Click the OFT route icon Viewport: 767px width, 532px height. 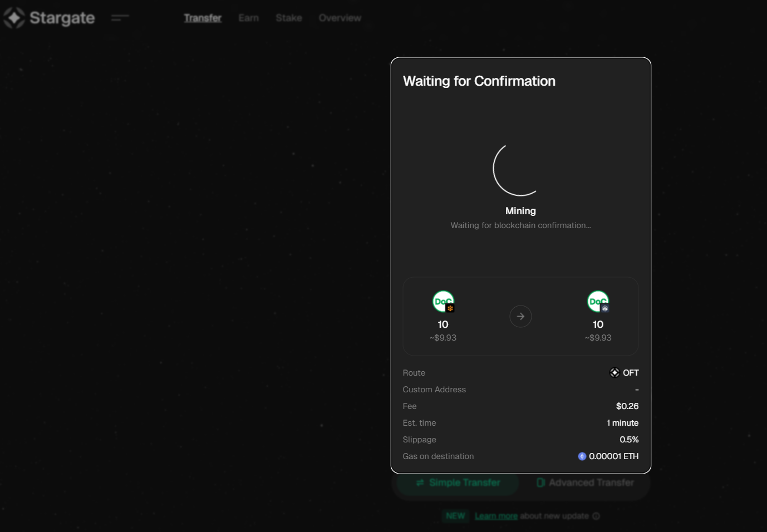point(614,373)
